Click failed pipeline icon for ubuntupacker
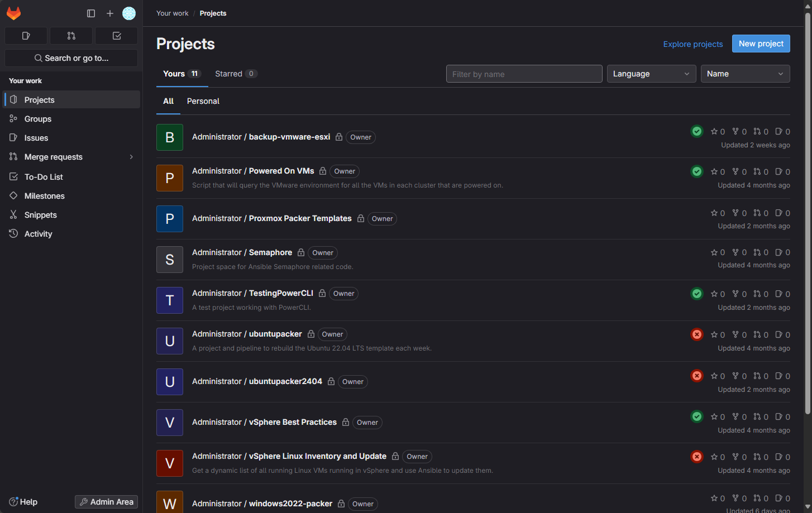812x513 pixels. (x=697, y=334)
